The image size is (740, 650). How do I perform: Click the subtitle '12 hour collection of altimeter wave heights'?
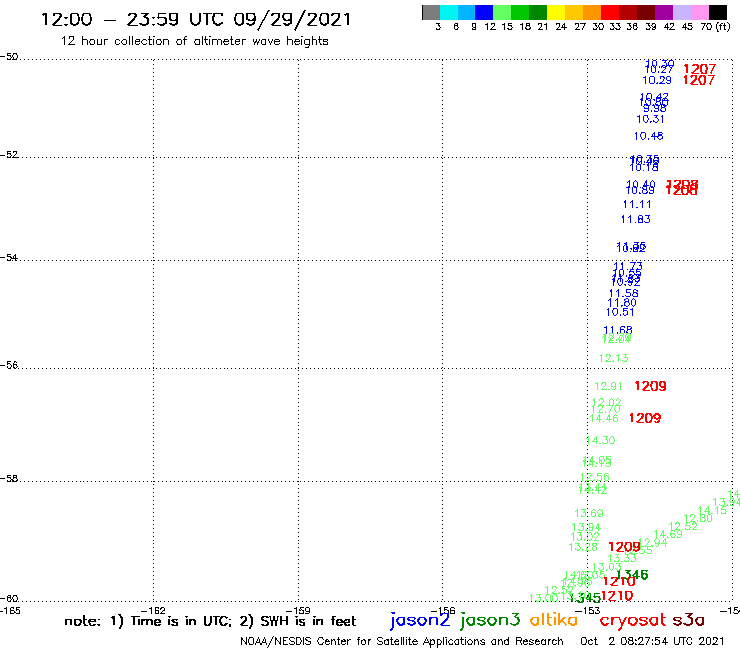click(194, 41)
